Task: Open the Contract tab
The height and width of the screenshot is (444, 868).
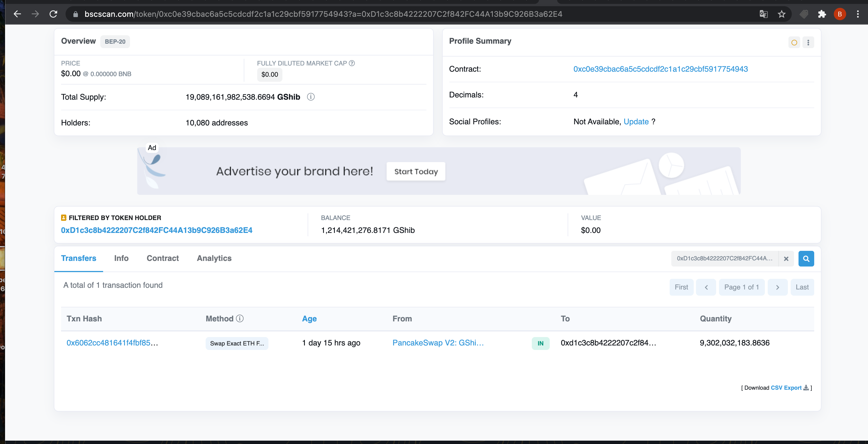Action: (163, 258)
